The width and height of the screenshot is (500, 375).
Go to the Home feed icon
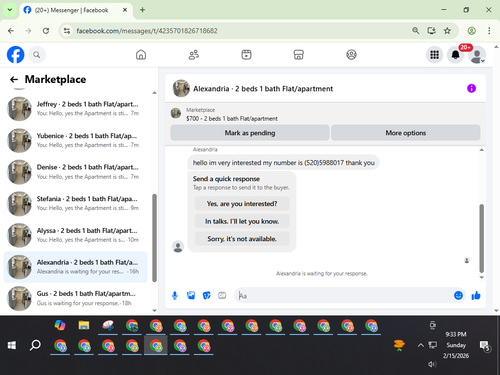[x=141, y=55]
